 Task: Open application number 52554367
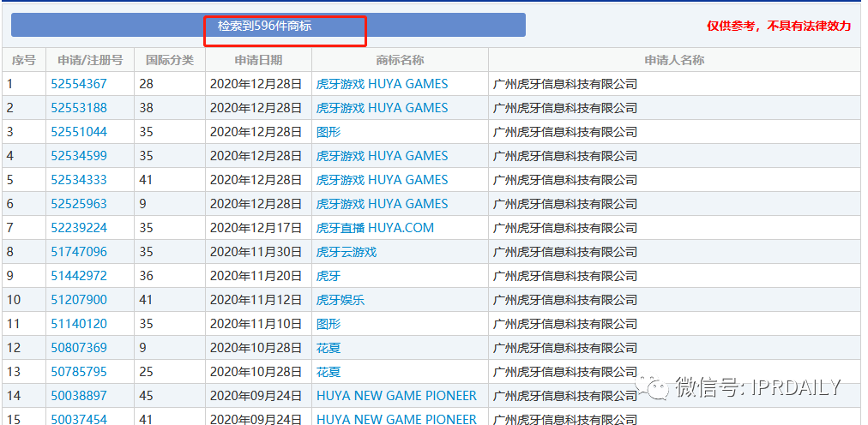coord(79,84)
